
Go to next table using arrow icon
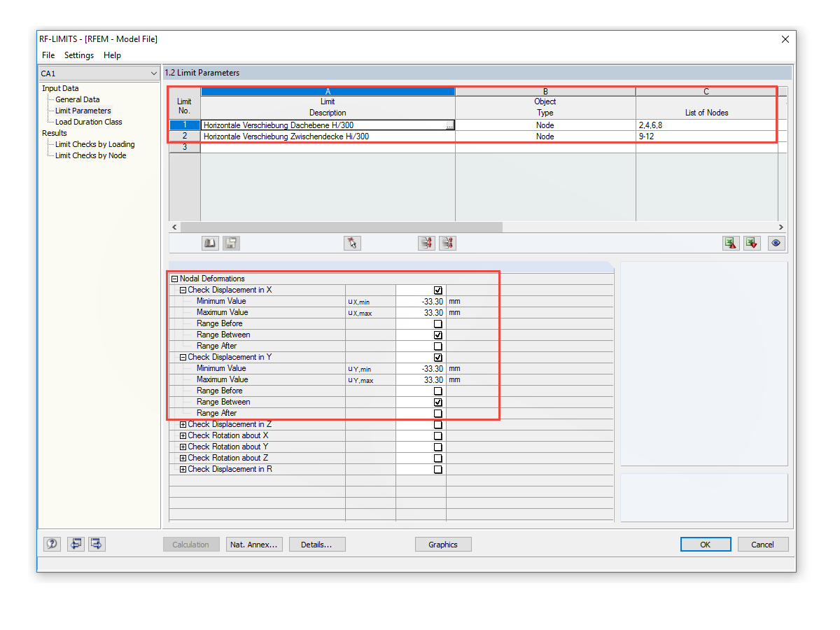(97, 544)
